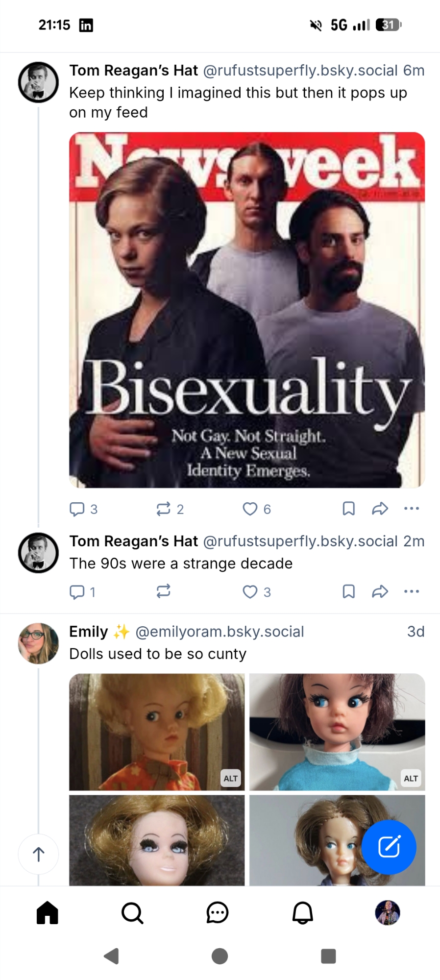The image size is (440, 980).
Task: Open the Notifications bell tab
Action: coord(302,913)
